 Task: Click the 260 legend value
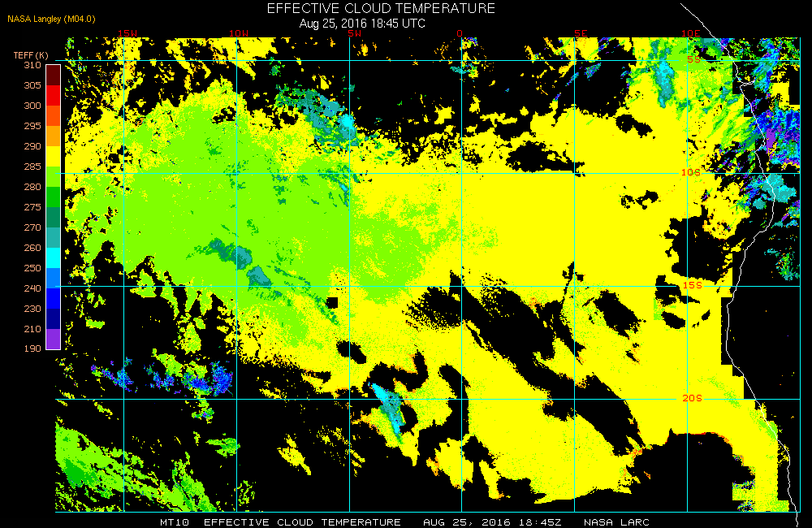32,248
